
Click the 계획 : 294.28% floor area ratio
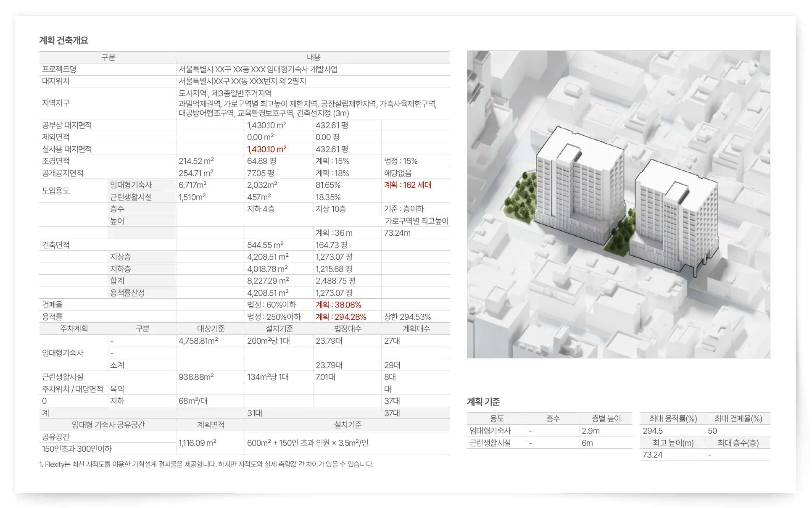pyautogui.click(x=341, y=317)
